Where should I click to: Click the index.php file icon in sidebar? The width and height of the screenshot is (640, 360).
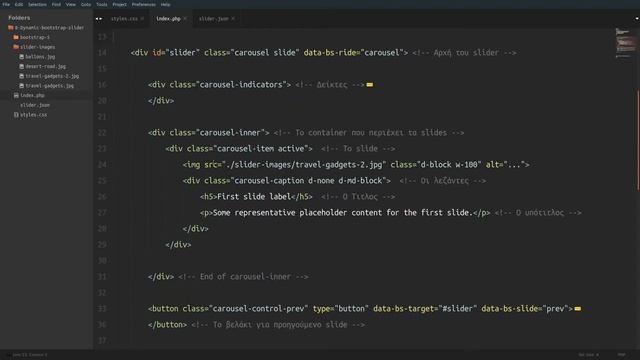[16, 96]
